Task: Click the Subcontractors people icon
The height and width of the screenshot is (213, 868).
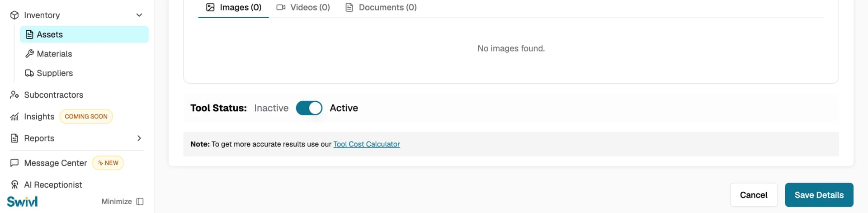Action: coord(14,95)
